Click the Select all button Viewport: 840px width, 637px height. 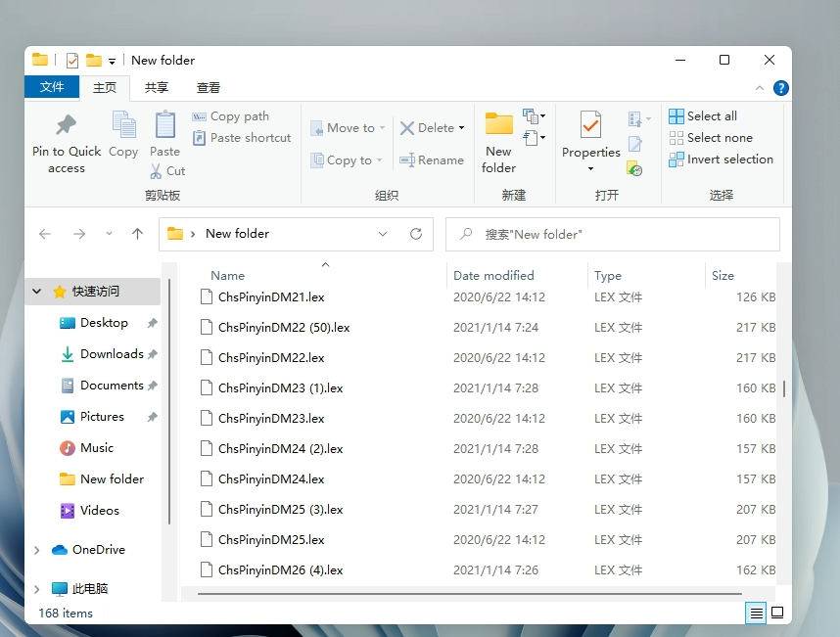click(703, 114)
